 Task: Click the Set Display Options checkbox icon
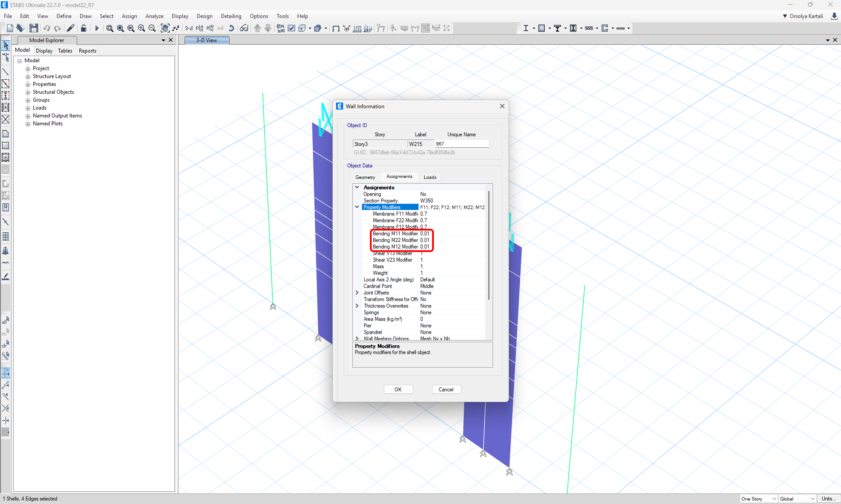point(291,28)
